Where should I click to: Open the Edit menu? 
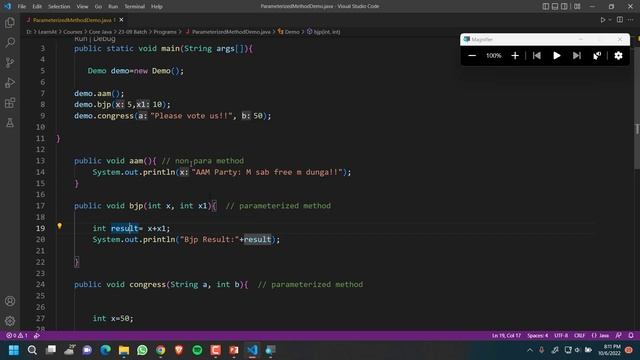tap(37, 7)
